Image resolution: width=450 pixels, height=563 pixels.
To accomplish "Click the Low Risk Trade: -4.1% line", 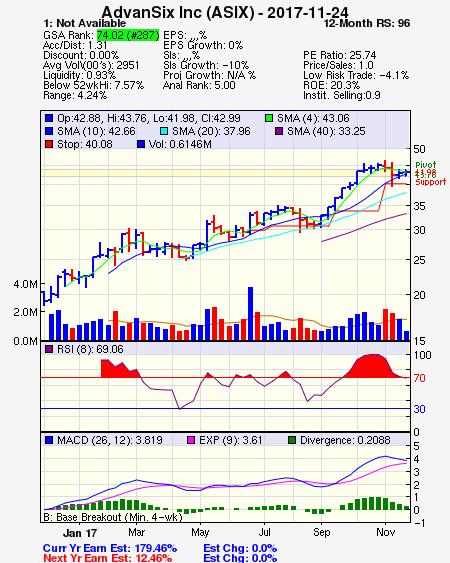I will [x=356, y=75].
